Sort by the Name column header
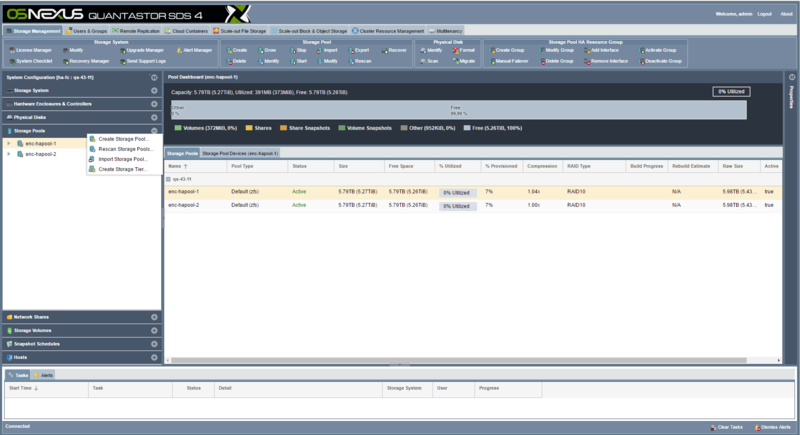 point(195,166)
